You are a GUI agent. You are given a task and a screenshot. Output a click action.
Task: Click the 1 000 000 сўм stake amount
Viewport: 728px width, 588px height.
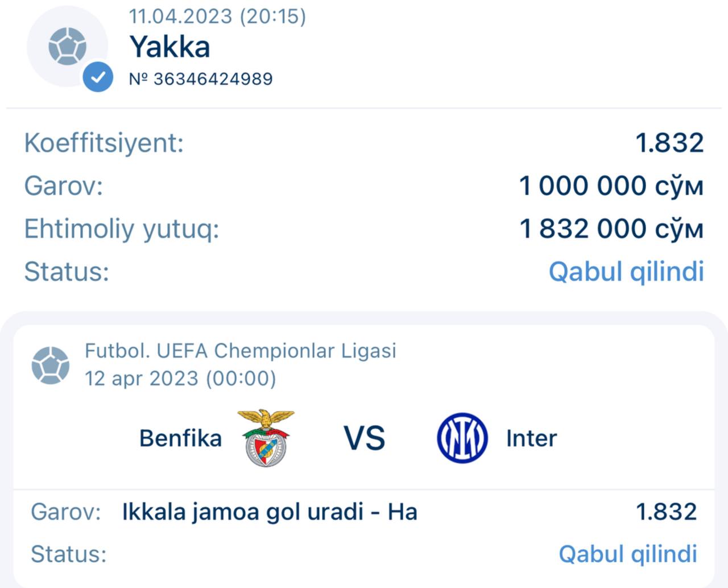click(x=611, y=186)
